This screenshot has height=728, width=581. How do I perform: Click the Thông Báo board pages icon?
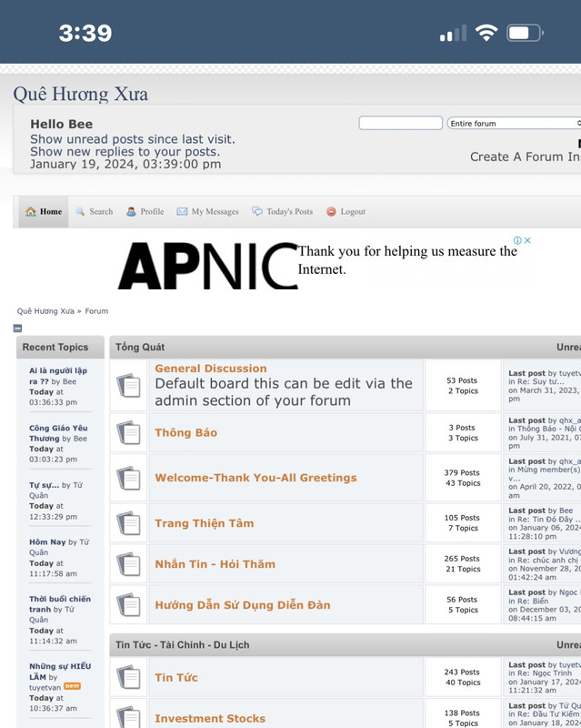(x=128, y=433)
